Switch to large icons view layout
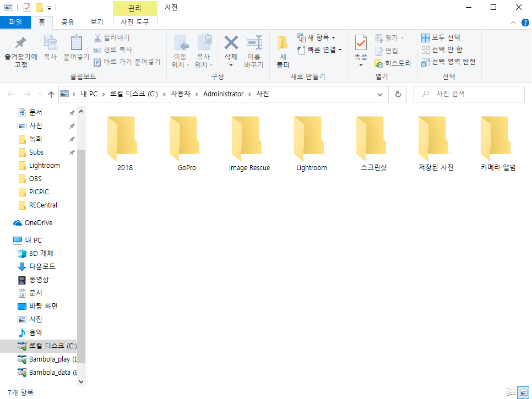Screen dimensions: 532x399 pos(523,392)
